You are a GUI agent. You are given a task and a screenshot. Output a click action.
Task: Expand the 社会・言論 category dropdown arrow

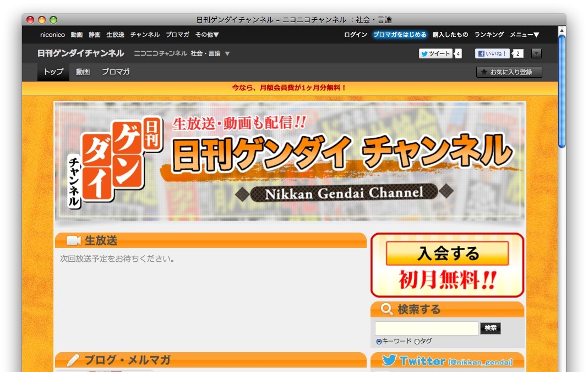(227, 53)
